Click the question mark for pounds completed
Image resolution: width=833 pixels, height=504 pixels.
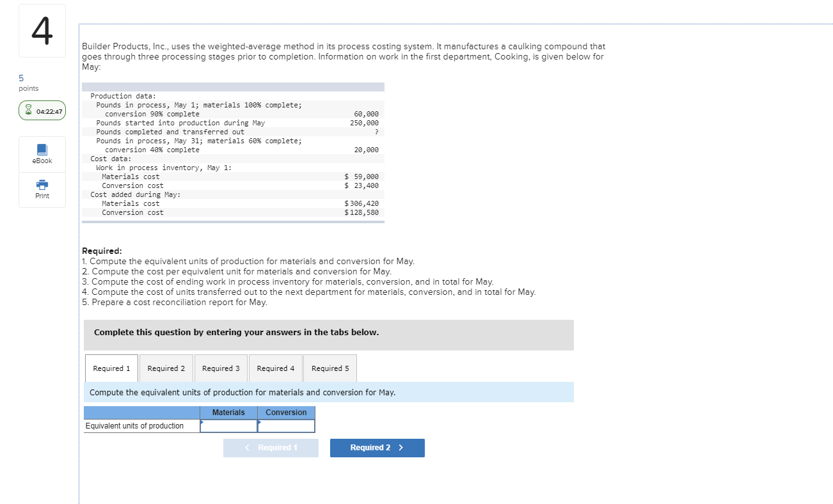click(x=377, y=132)
